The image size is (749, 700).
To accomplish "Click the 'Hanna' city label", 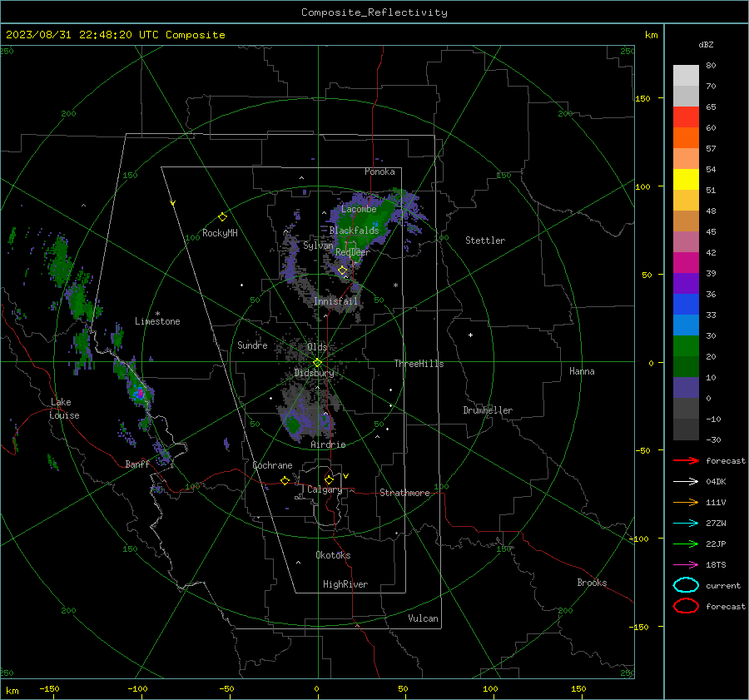I will 582,371.
